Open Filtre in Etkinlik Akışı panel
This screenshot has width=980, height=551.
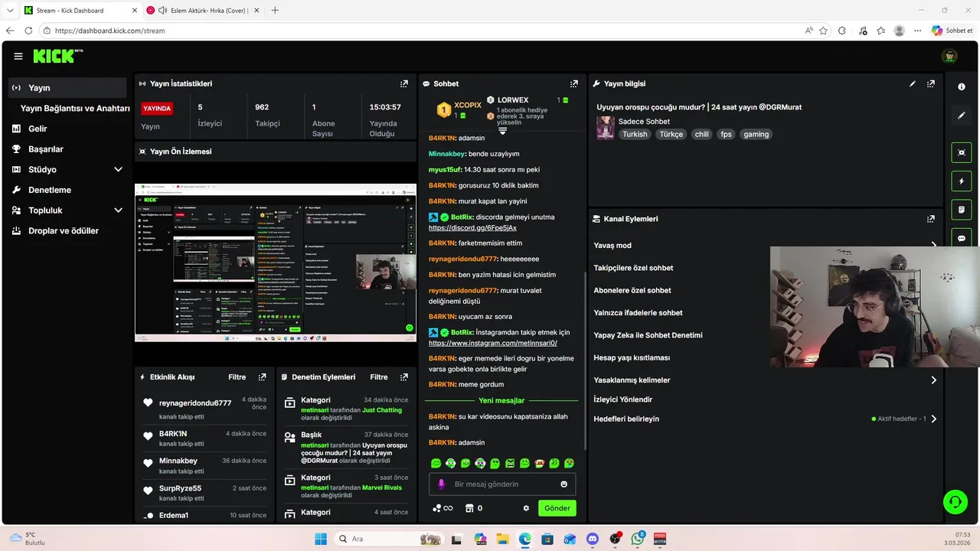coord(237,377)
